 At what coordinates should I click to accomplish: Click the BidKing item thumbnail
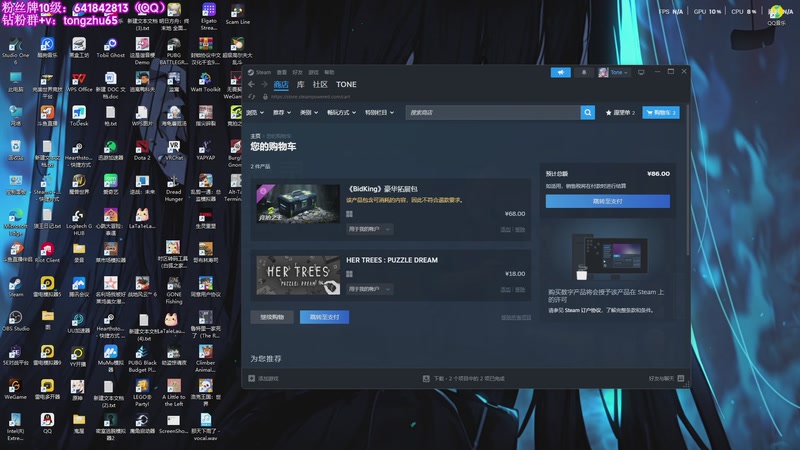(x=298, y=204)
